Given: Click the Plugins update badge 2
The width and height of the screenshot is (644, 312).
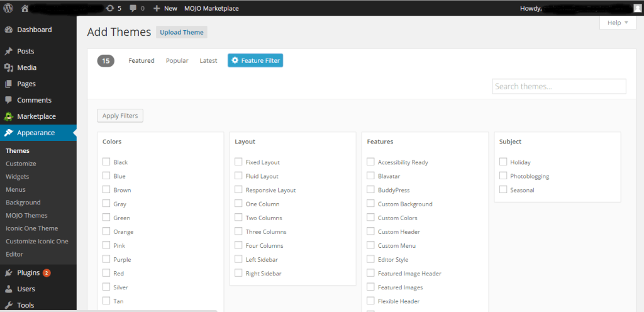Looking at the screenshot, I should 47,272.
